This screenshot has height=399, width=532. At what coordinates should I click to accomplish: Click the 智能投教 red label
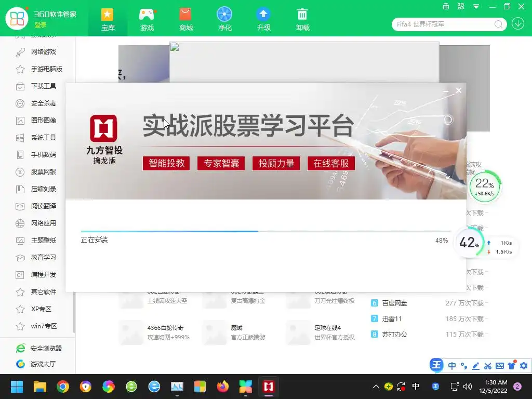point(166,163)
